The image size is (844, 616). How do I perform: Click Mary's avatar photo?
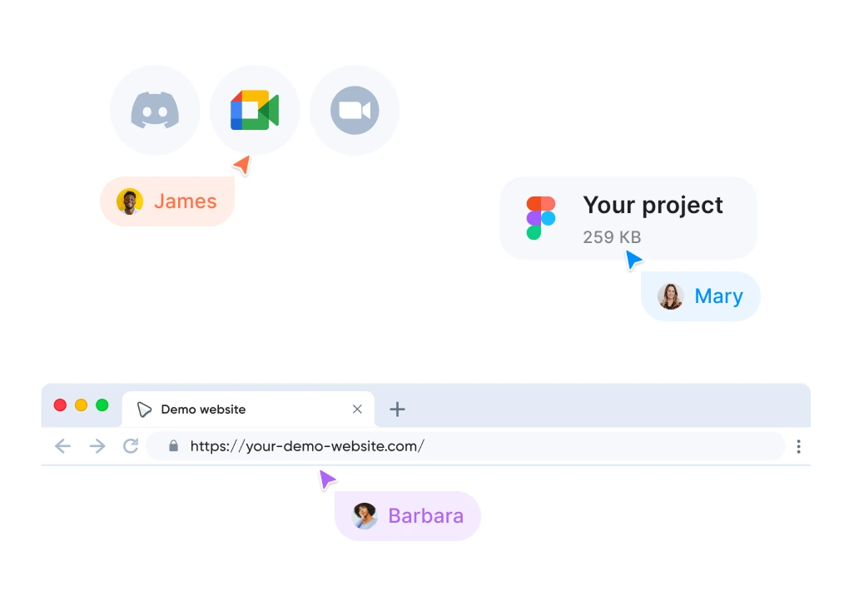(x=671, y=296)
